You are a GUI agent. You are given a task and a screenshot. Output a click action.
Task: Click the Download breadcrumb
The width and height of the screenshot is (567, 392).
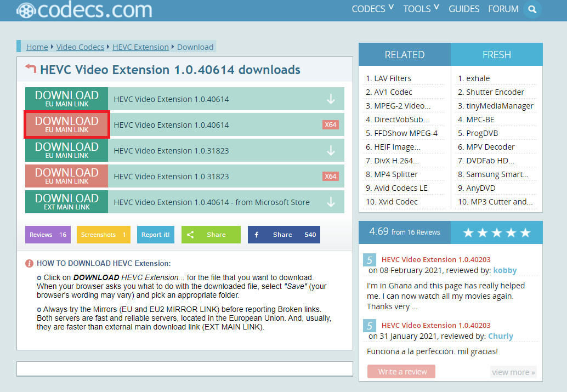pyautogui.click(x=195, y=47)
